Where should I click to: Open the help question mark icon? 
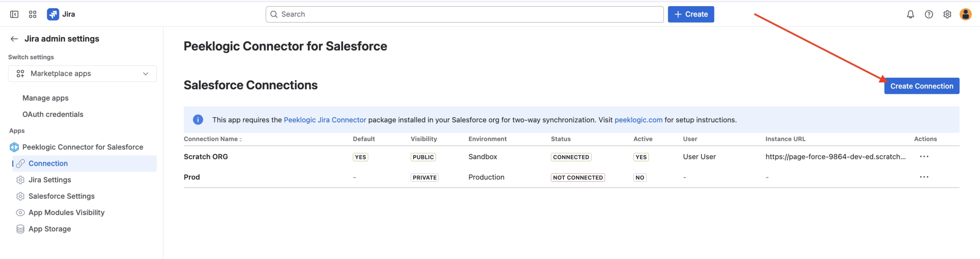[x=929, y=14]
